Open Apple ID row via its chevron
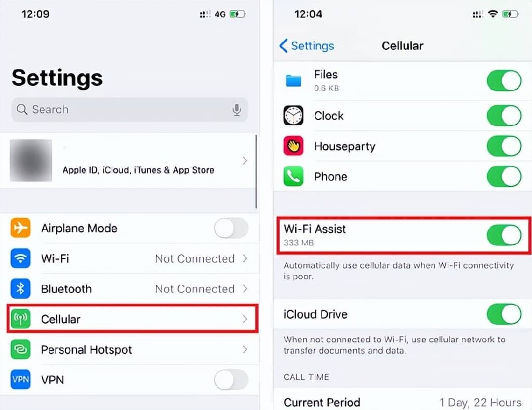 (x=245, y=161)
